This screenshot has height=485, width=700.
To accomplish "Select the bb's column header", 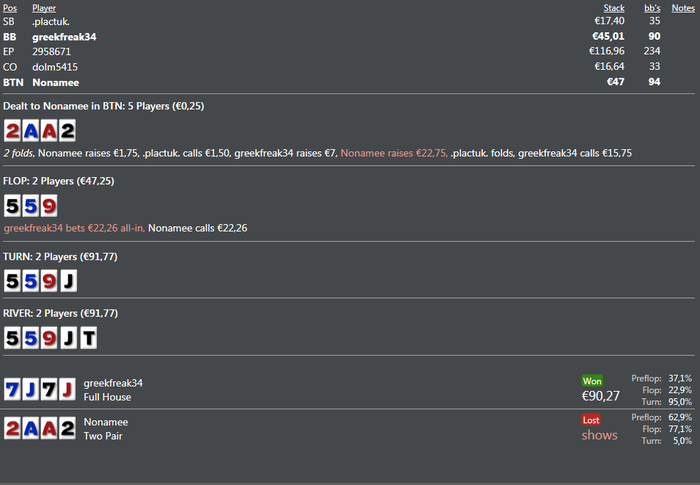I will click(653, 8).
